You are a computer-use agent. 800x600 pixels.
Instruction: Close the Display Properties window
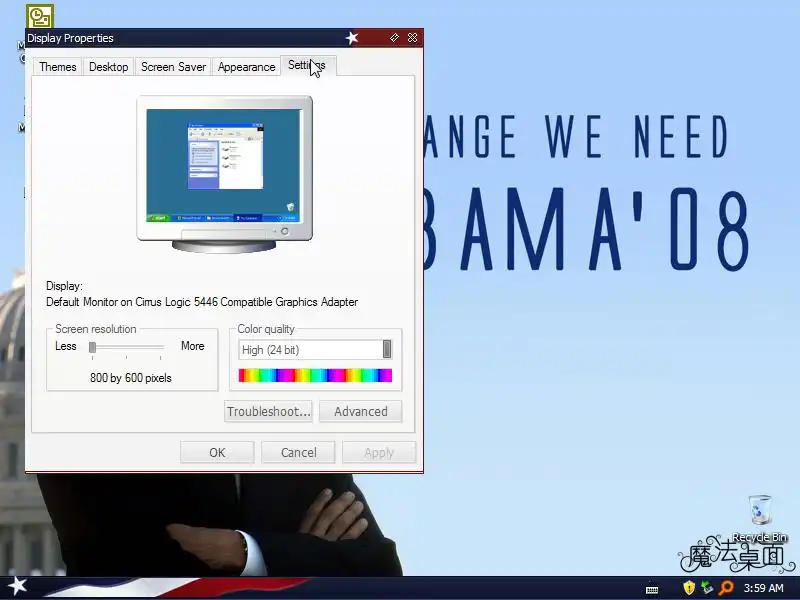[412, 38]
